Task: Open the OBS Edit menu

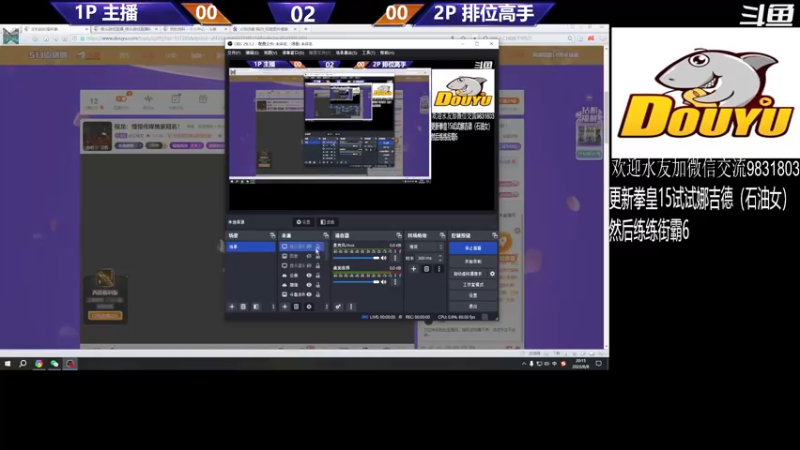Action: click(x=252, y=53)
